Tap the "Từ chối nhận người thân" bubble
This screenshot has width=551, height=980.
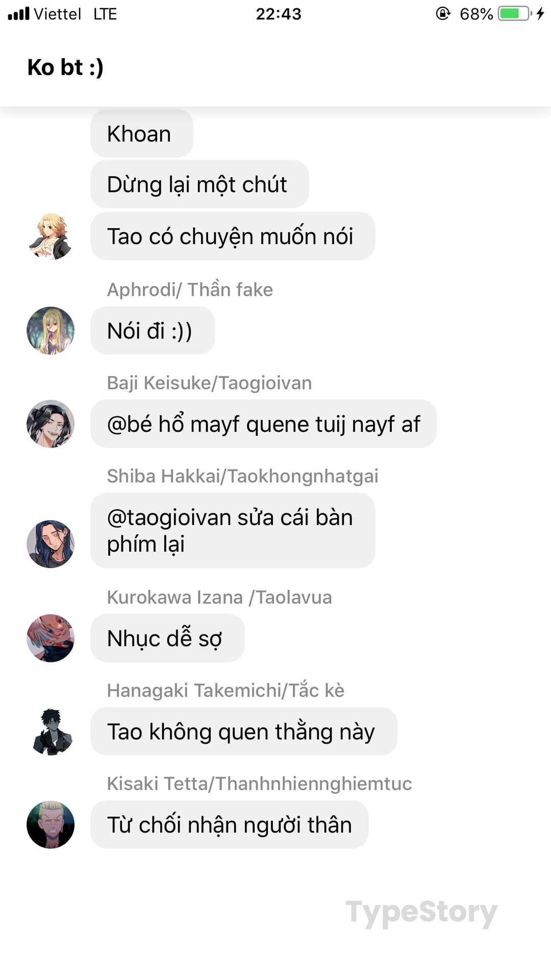click(230, 824)
